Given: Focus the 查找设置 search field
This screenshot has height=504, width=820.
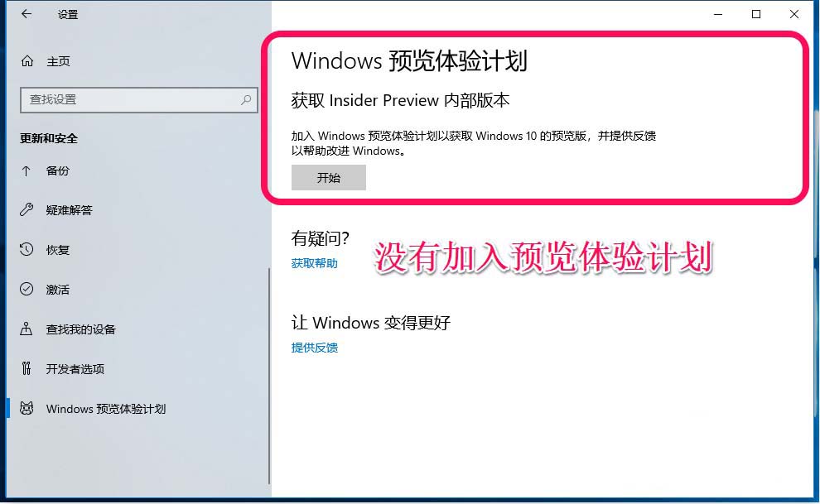Looking at the screenshot, I should point(138,100).
